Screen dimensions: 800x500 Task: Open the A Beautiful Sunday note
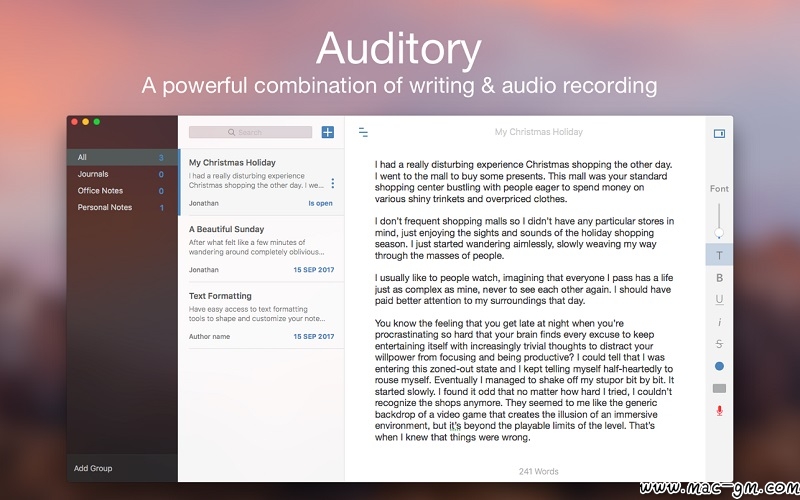[261, 249]
